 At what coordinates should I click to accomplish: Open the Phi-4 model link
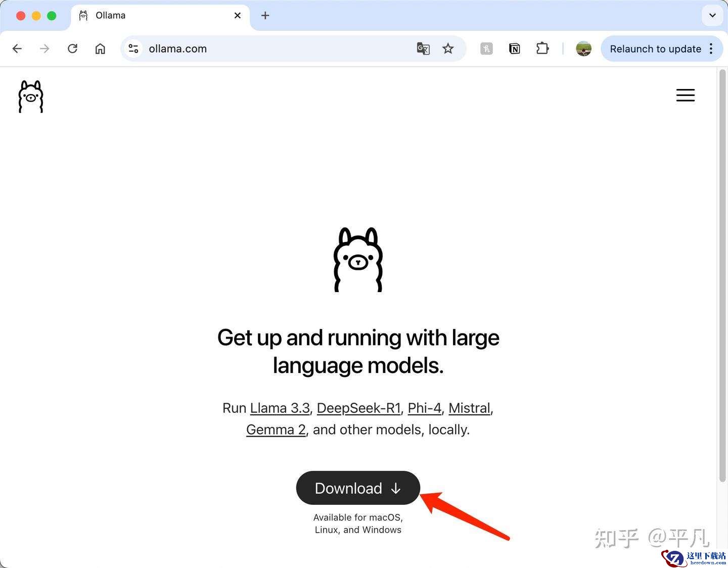click(424, 408)
